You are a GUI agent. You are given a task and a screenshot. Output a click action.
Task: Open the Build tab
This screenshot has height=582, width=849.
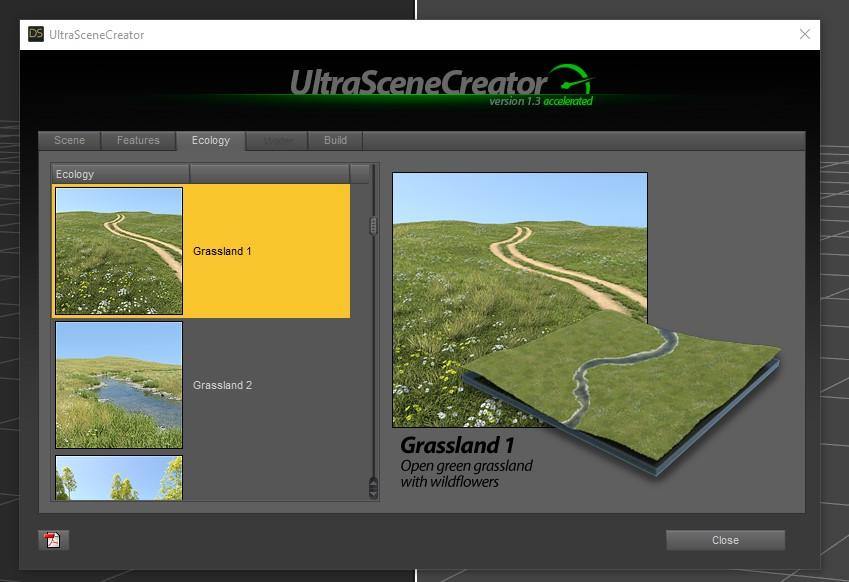pos(335,140)
